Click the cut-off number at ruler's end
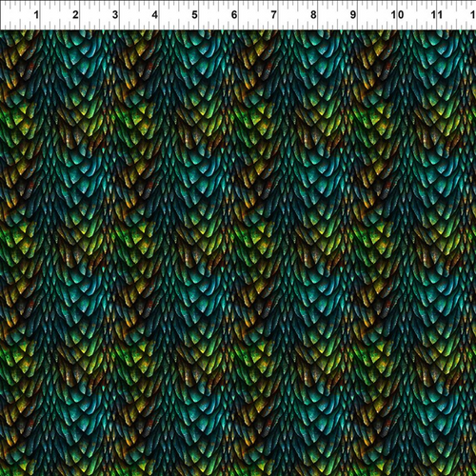 click(x=473, y=14)
